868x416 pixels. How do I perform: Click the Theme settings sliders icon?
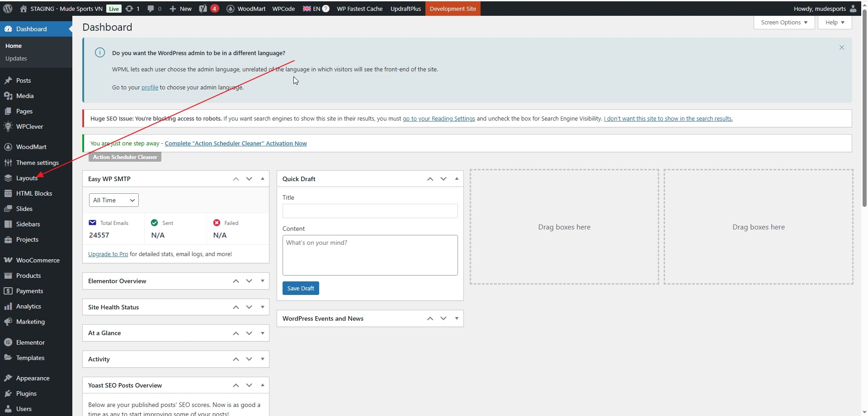tap(8, 163)
